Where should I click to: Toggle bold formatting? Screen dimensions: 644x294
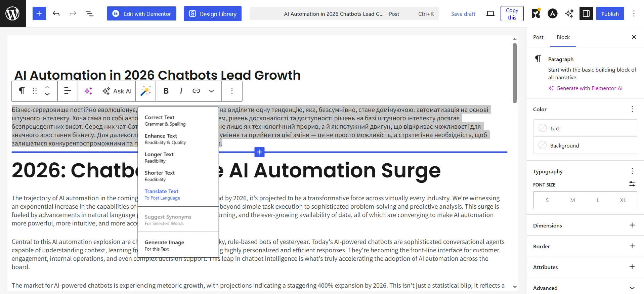(x=166, y=91)
